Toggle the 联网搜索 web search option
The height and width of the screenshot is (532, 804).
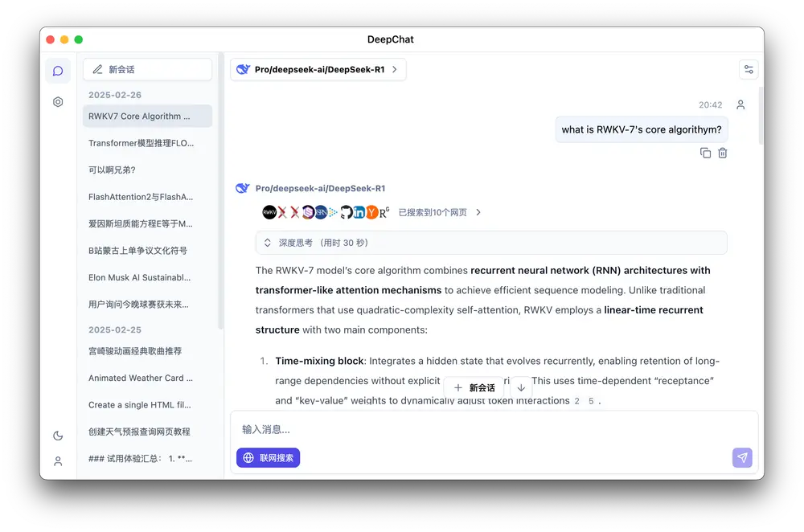click(x=269, y=457)
